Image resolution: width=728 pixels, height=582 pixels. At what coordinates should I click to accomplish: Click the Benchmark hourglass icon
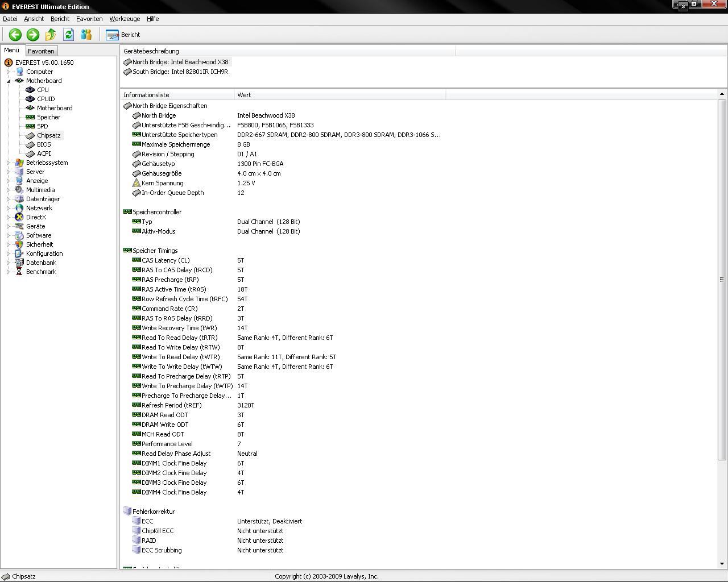19,272
